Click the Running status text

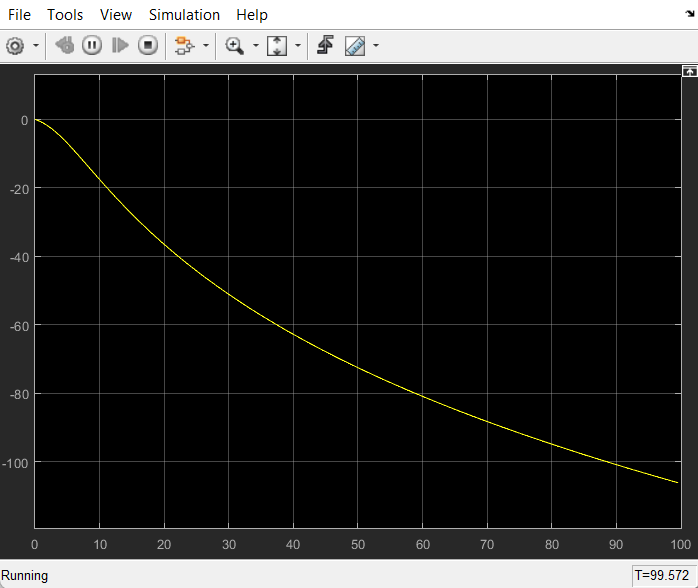[x=24, y=576]
